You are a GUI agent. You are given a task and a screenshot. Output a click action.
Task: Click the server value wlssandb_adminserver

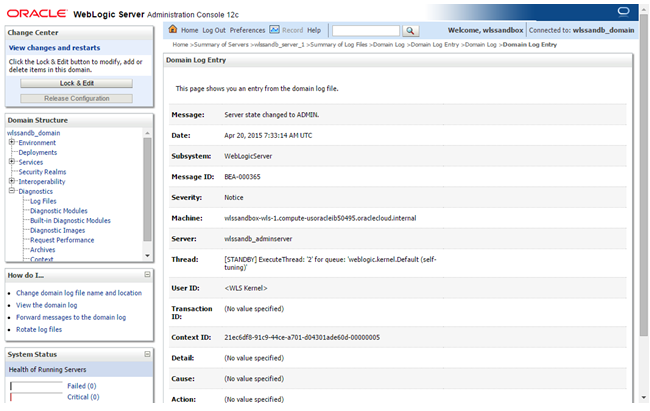point(258,239)
